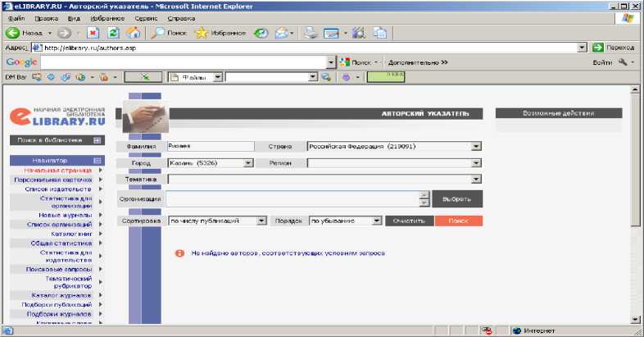Click the 'Переход' go label
644x337 pixels.
620,48
